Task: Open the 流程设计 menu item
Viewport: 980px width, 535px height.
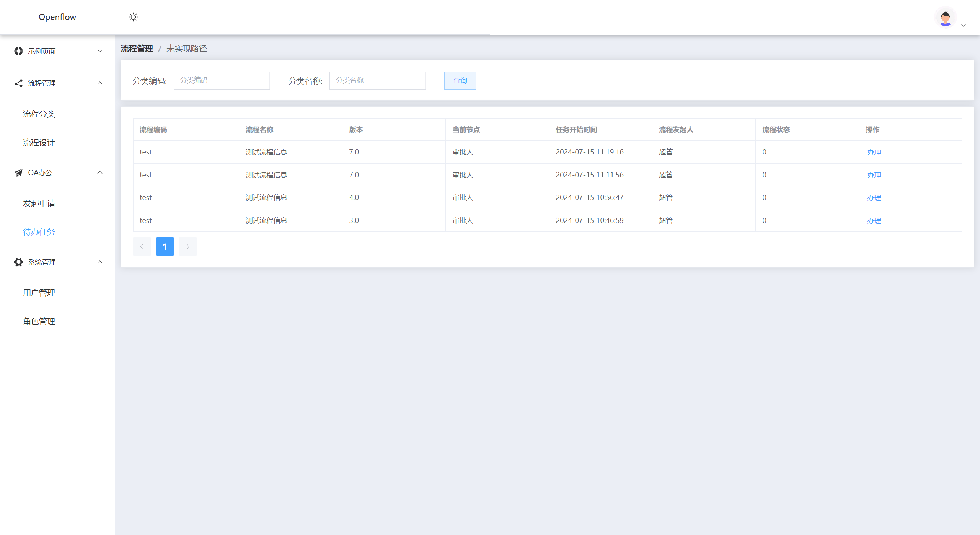Action: click(x=39, y=143)
